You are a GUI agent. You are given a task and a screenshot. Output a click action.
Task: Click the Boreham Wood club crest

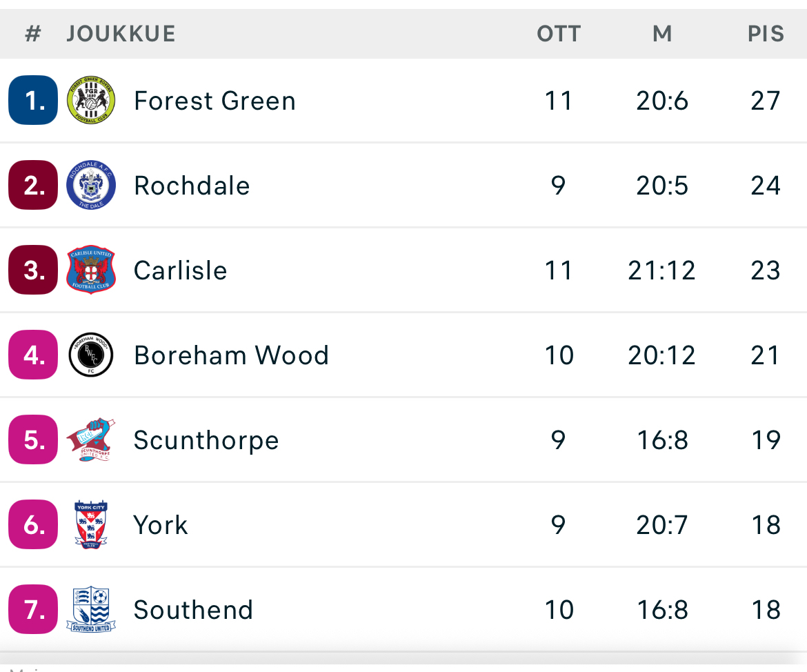(91, 355)
